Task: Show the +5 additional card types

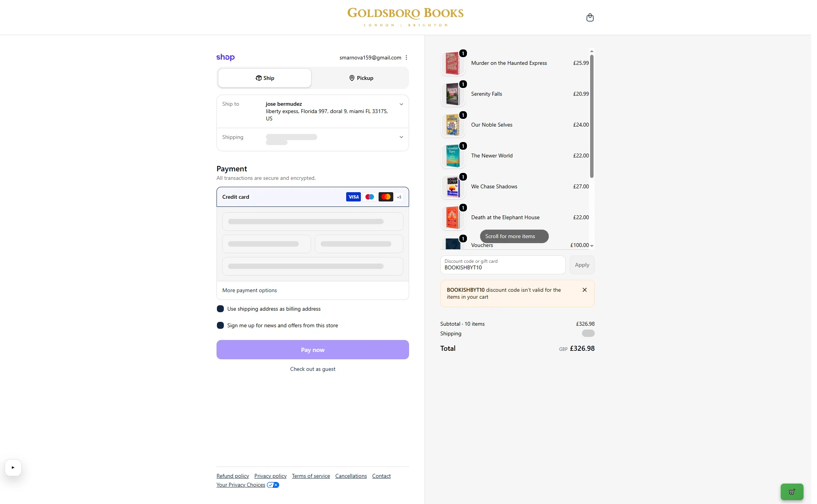Action: click(x=399, y=197)
